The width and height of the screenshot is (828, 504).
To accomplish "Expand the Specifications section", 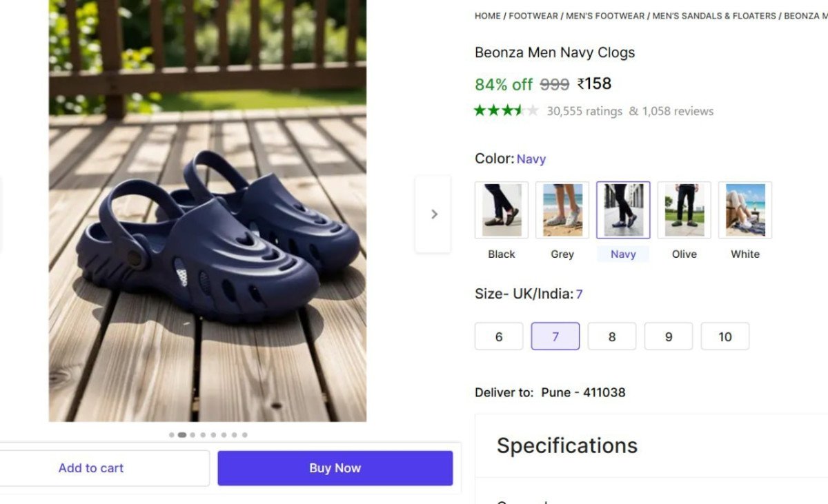I will click(566, 445).
